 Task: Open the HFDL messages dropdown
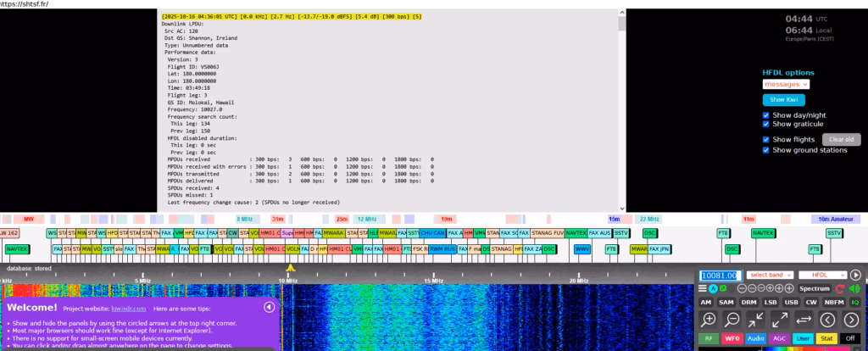[786, 84]
